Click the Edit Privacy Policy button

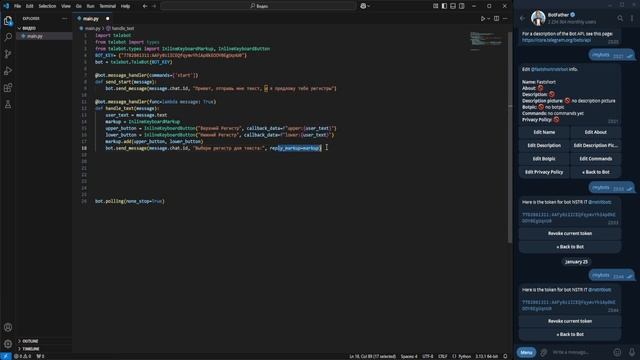[x=544, y=172]
